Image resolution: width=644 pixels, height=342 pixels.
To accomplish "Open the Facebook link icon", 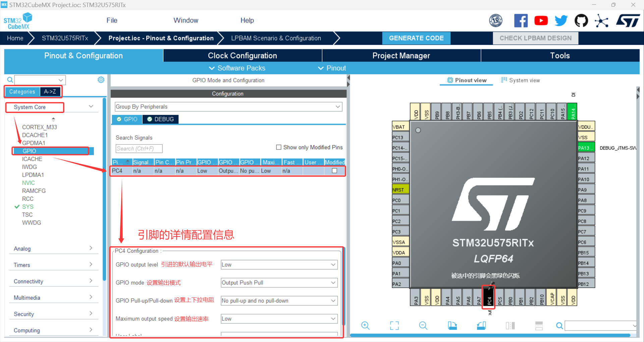I will 521,21.
